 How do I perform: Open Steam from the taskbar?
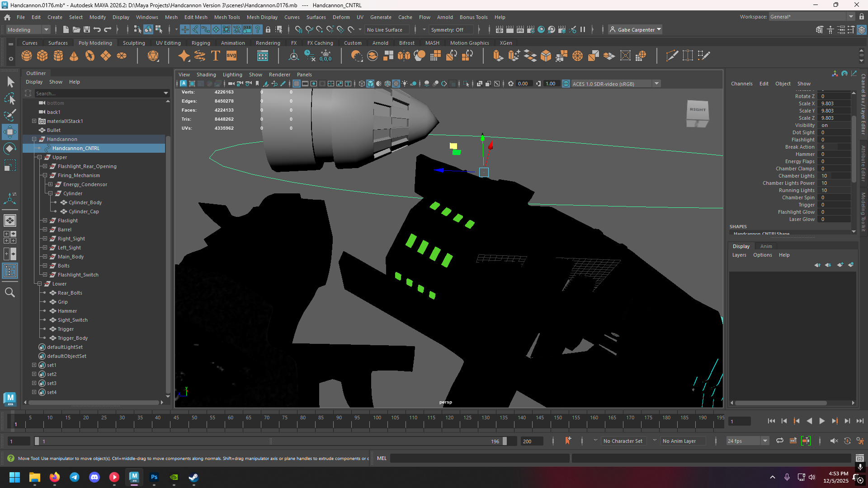193,477
